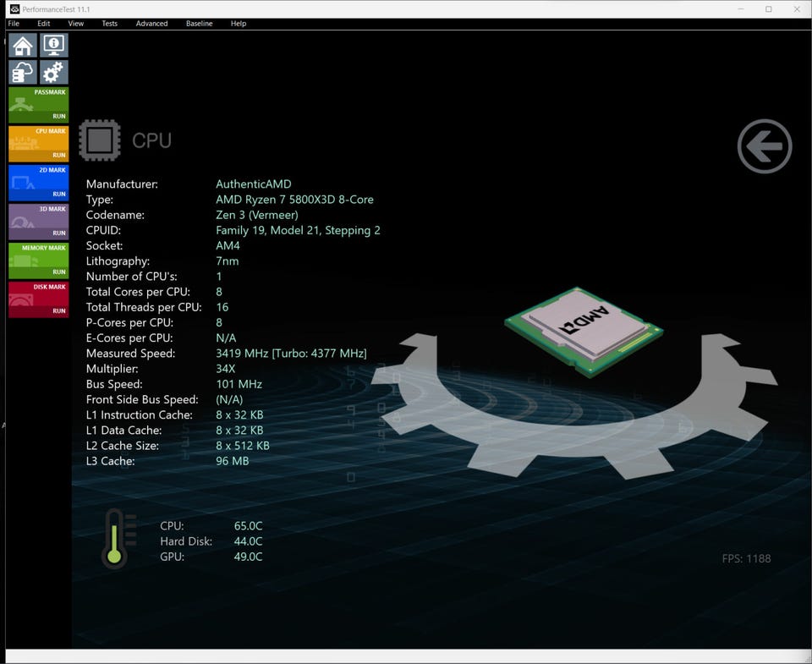Image resolution: width=812 pixels, height=664 pixels.
Task: Open the File menu
Action: click(14, 24)
